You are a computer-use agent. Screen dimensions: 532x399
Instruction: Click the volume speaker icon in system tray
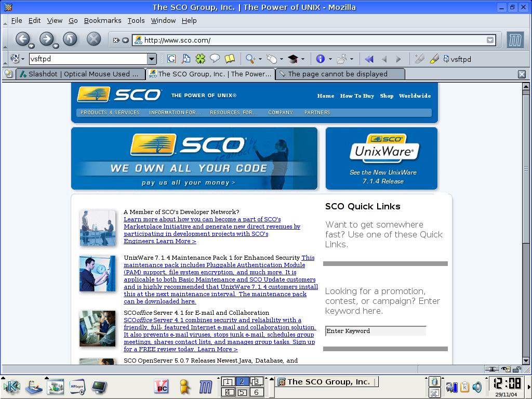[x=477, y=387]
